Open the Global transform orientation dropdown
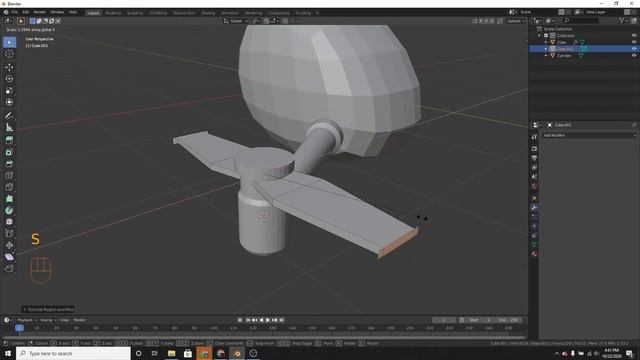640x360 pixels. 236,21
